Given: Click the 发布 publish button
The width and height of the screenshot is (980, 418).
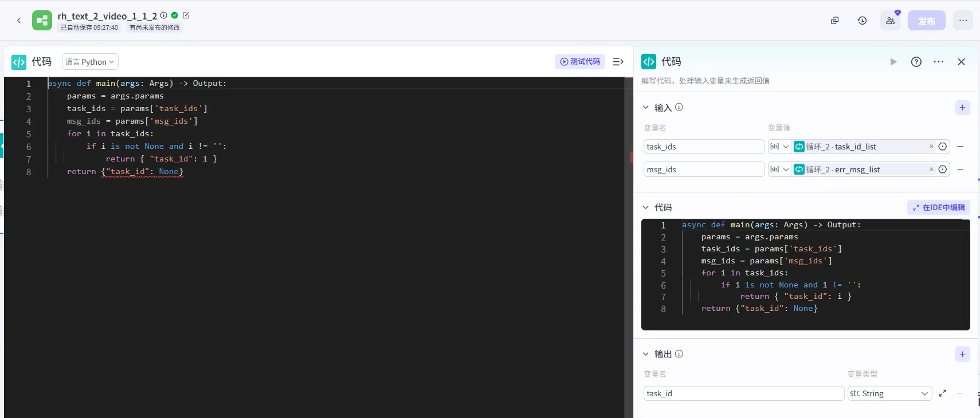Looking at the screenshot, I should point(927,21).
